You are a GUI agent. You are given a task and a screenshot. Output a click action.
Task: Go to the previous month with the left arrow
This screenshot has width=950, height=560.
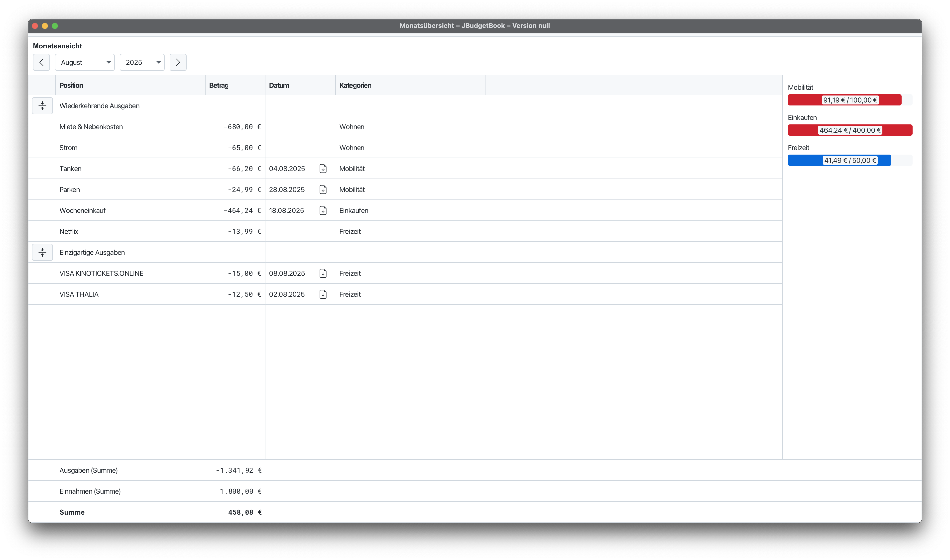coord(41,62)
